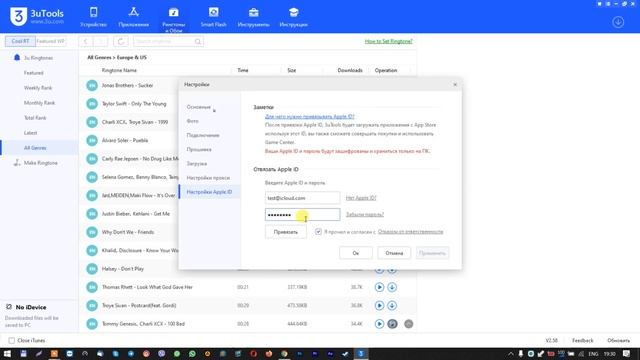
Task: Download the Thomas Rhett ringtone
Action: (x=392, y=287)
